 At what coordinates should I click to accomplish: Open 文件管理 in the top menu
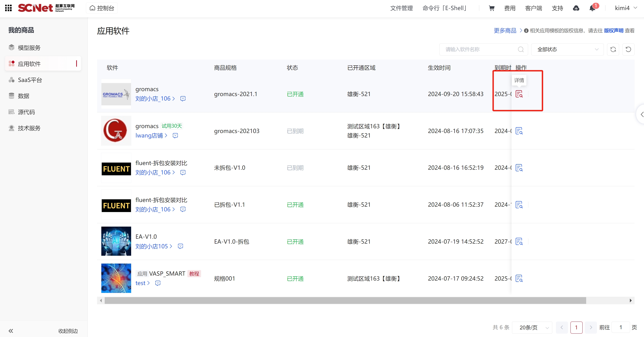[401, 8]
